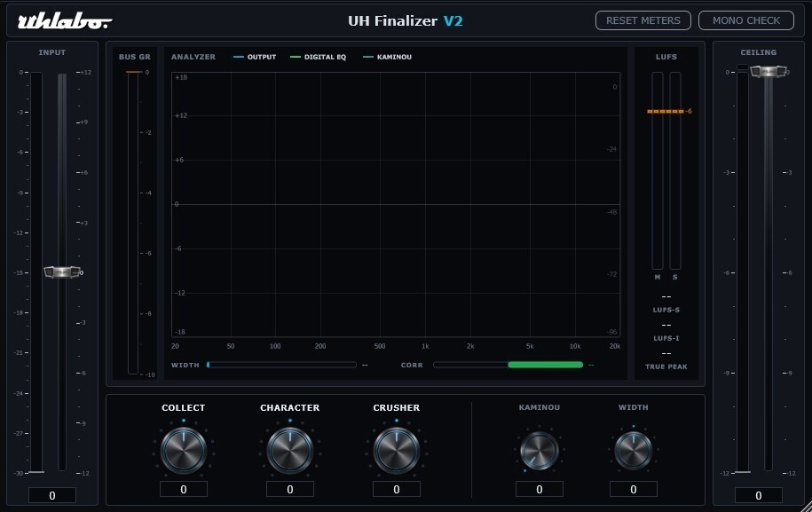The width and height of the screenshot is (812, 512).
Task: Click the LUFS S meter bar
Action: pyautogui.click(x=674, y=170)
